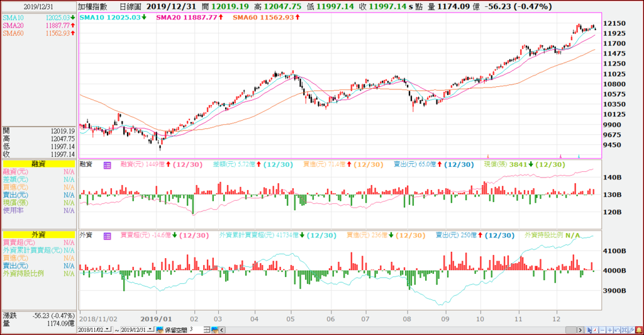Toggle full screen chart icon
This screenshot has width=644, height=335.
(x=625, y=330)
